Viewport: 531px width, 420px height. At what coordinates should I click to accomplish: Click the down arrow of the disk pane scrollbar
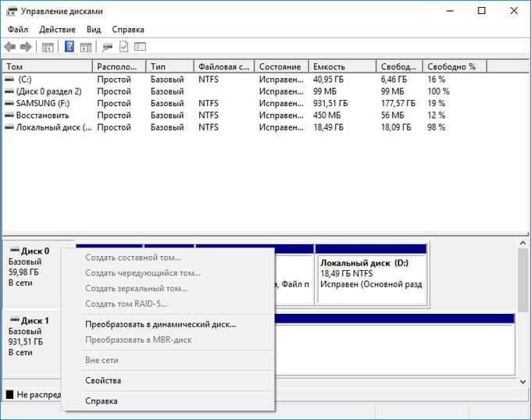point(523,383)
